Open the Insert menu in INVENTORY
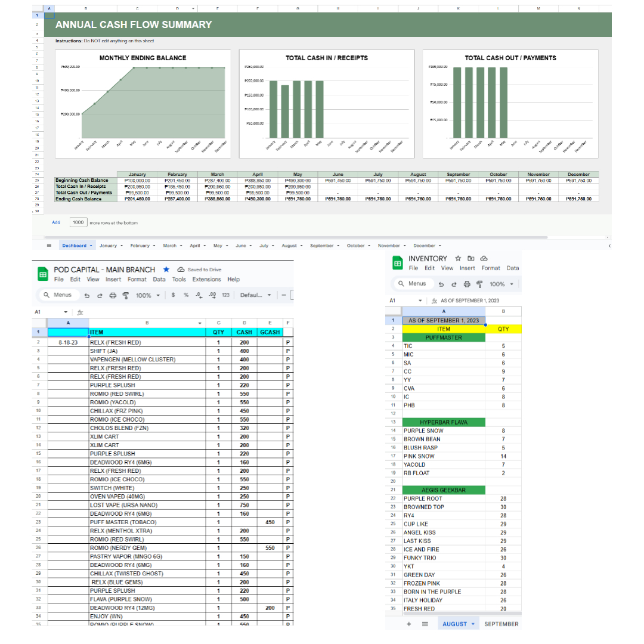 [467, 268]
